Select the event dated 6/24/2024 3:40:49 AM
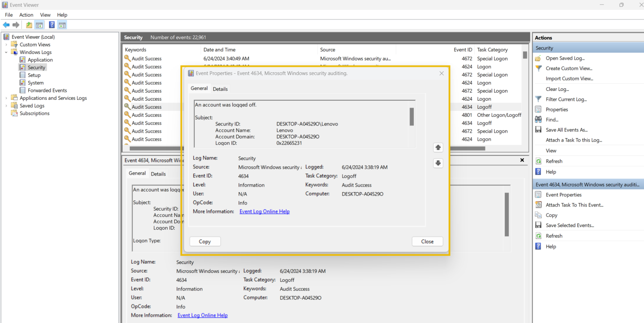The height and width of the screenshot is (323, 644). [322, 59]
